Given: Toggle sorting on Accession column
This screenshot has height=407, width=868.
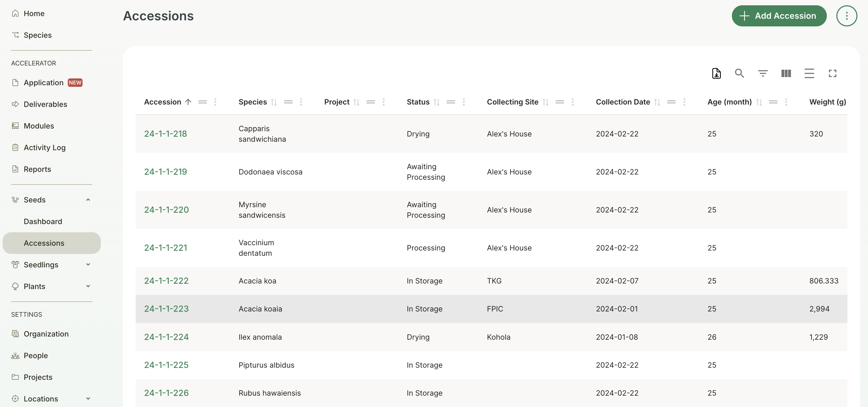Looking at the screenshot, I should (x=188, y=102).
